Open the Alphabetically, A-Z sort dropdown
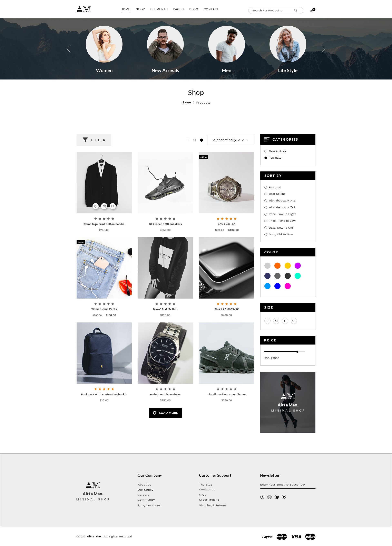This screenshot has width=392, height=546. click(x=231, y=140)
